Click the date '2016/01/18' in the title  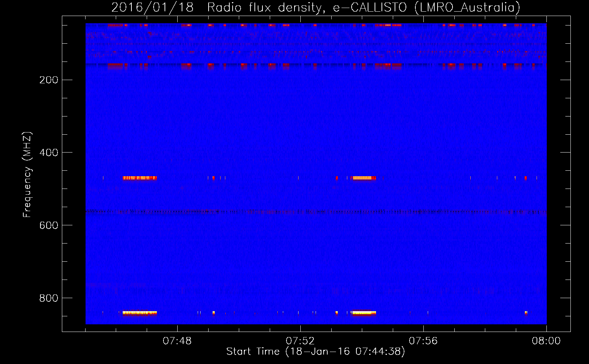tap(152, 8)
